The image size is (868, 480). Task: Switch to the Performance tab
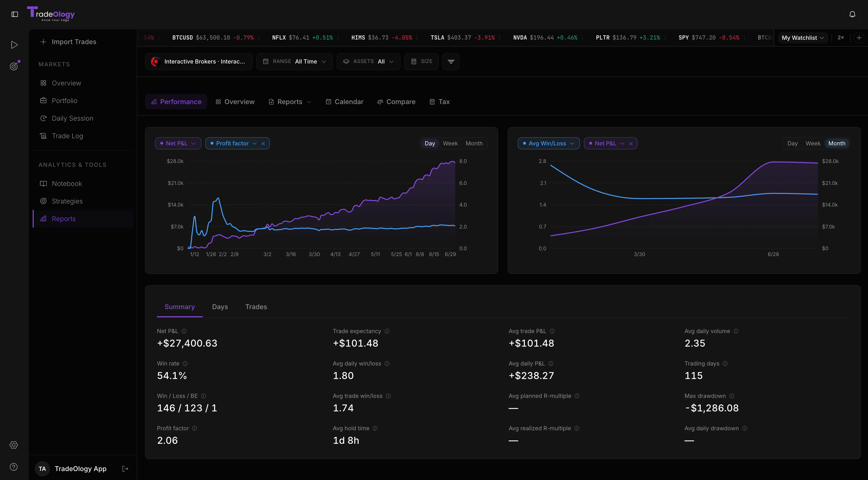(176, 102)
